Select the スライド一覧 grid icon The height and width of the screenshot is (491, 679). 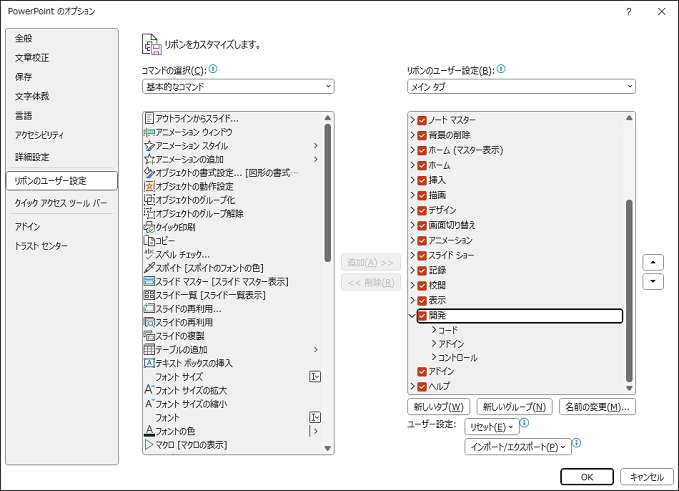[x=149, y=295]
